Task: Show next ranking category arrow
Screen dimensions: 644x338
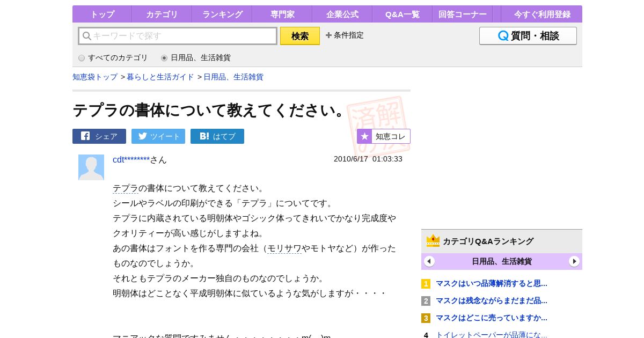Action: click(x=574, y=261)
